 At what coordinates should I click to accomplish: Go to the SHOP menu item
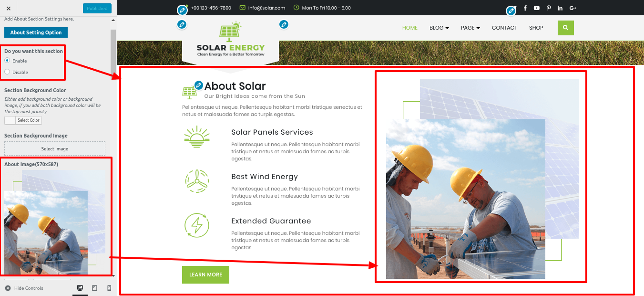(x=536, y=28)
